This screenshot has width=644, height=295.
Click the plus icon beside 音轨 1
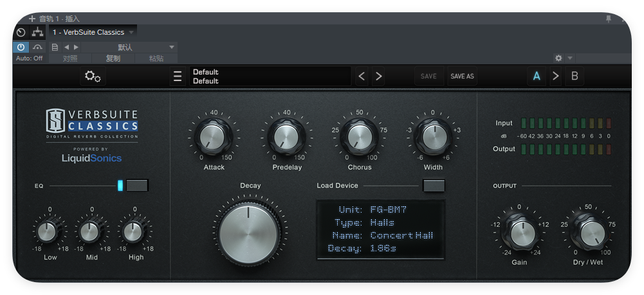[x=32, y=19]
